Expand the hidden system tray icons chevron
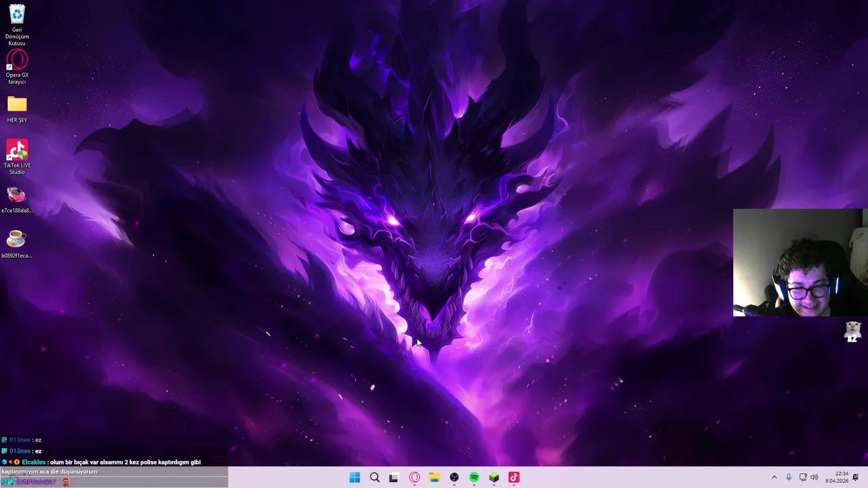The width and height of the screenshot is (868, 488). [x=774, y=477]
